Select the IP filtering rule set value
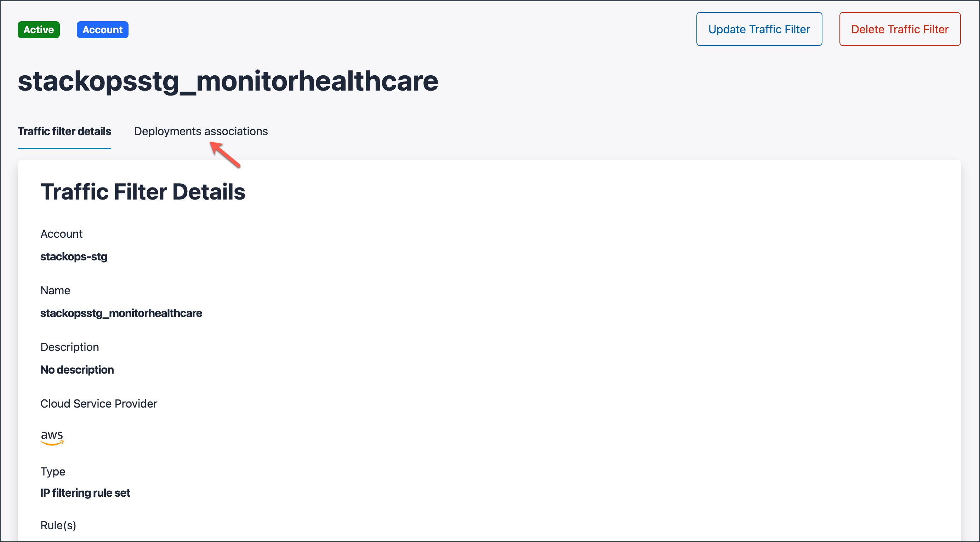 [x=85, y=492]
